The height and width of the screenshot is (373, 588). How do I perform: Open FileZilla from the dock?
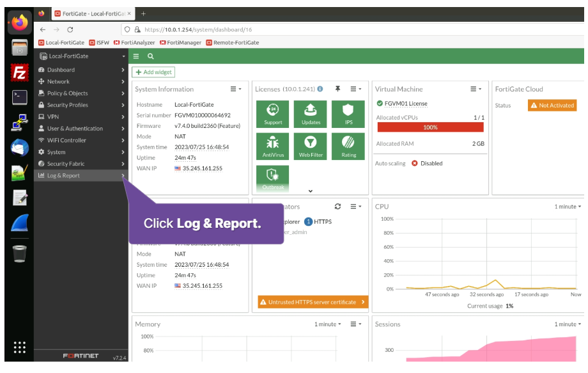20,72
